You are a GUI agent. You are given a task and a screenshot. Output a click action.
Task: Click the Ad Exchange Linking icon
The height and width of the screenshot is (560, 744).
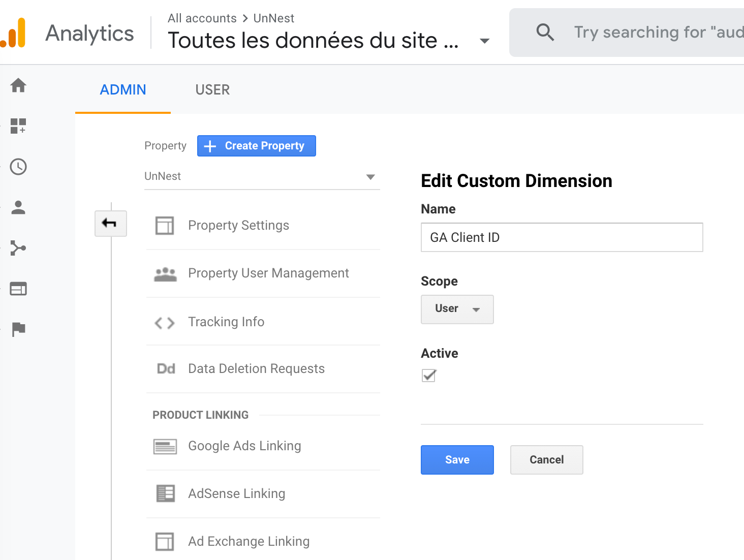pyautogui.click(x=165, y=541)
